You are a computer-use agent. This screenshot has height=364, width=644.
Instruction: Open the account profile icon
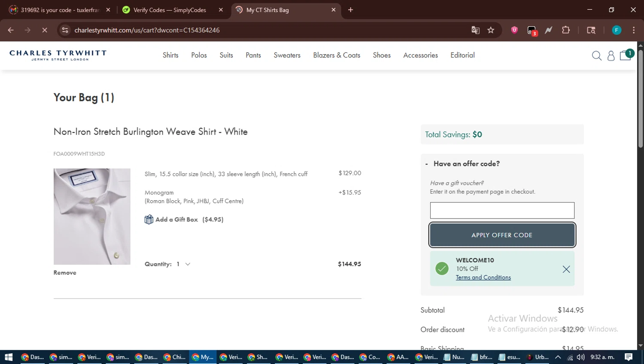point(611,55)
